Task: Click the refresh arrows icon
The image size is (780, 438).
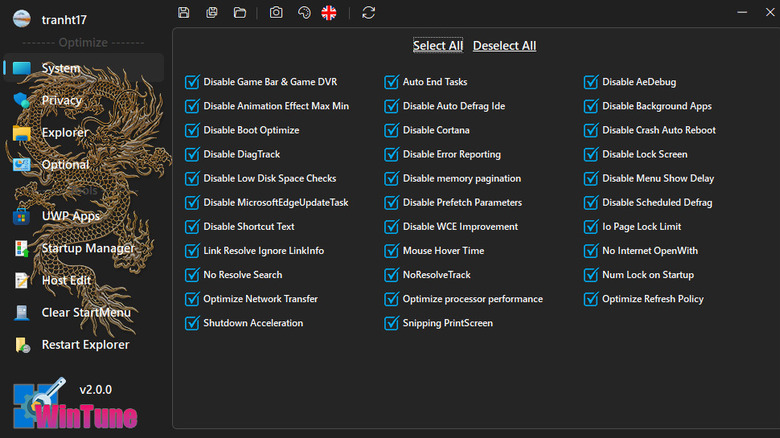Action: pyautogui.click(x=369, y=13)
